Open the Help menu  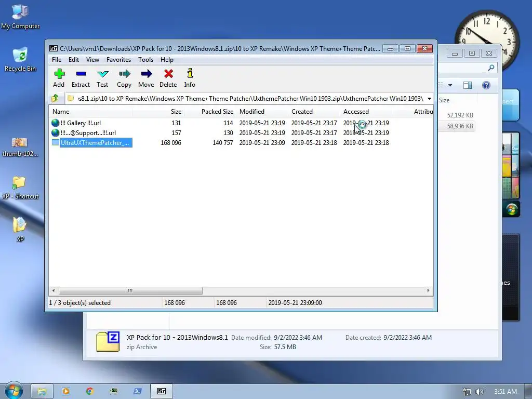tap(167, 60)
